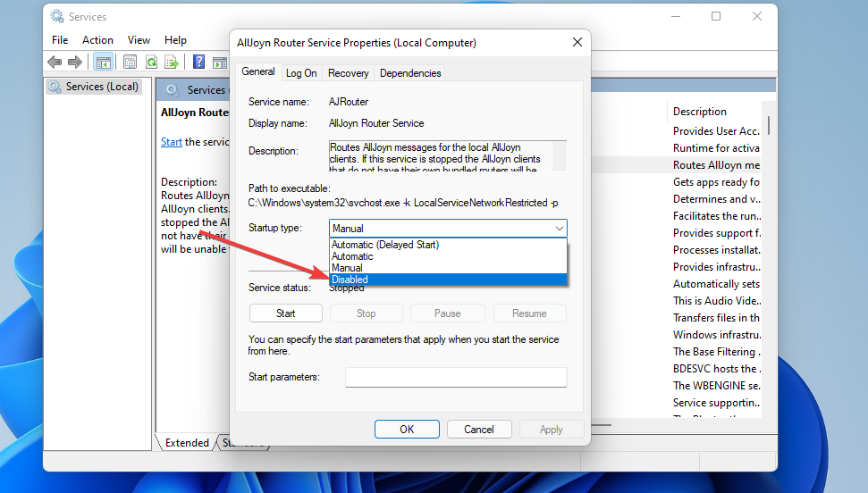Click 'AllJoyn Route' heading in extended pane
868x493 pixels.
tap(195, 113)
